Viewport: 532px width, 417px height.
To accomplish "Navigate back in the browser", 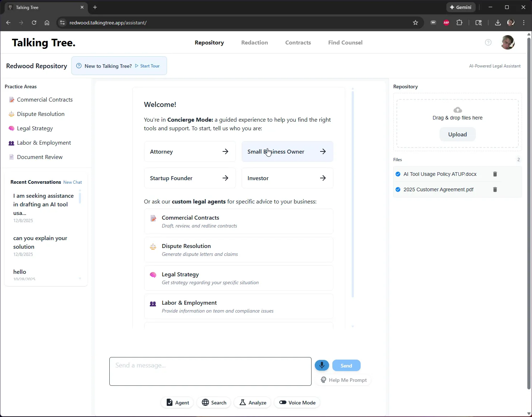I will (8, 23).
